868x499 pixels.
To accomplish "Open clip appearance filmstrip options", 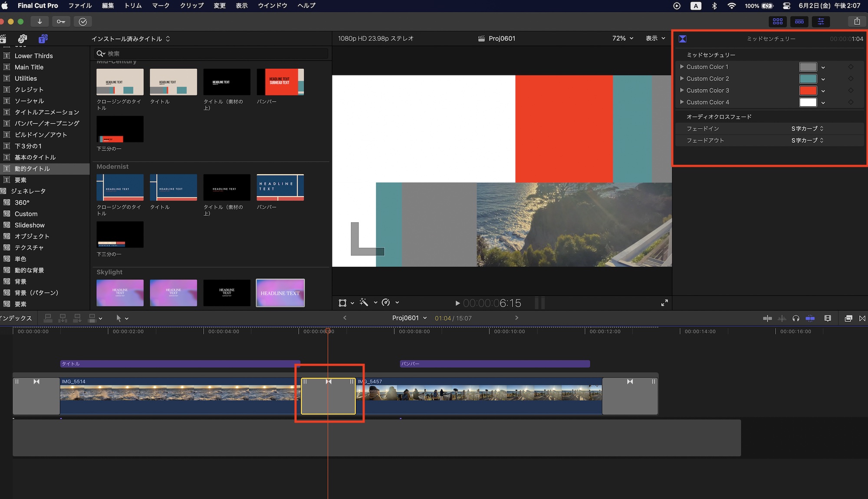I will pos(828,318).
